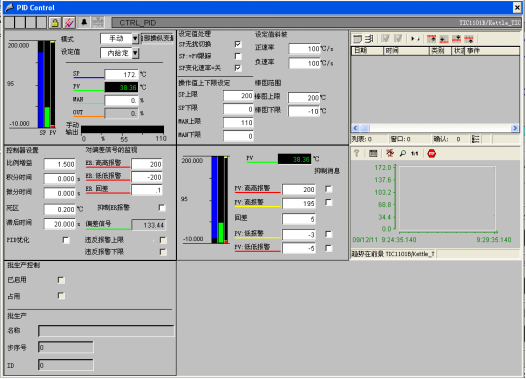Screen dimensions: 526x379
Task: Click the blue SP bar in top-left bargraph
Action: click(x=41, y=89)
